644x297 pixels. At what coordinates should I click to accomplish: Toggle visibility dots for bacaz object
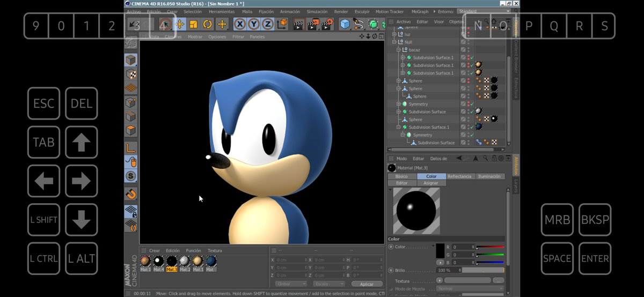[468, 49]
